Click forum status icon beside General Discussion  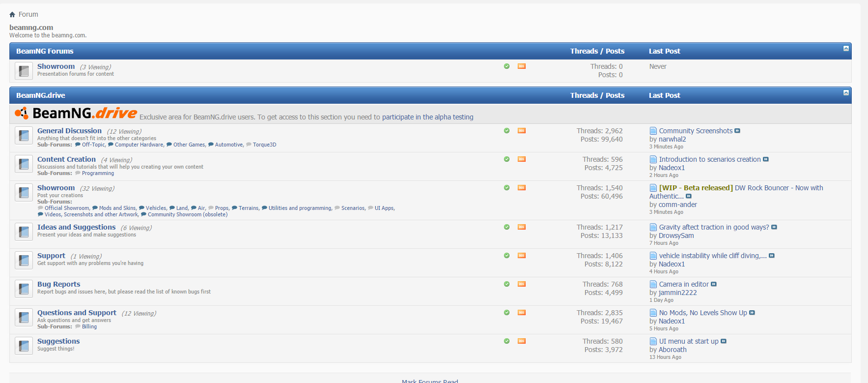(24, 136)
